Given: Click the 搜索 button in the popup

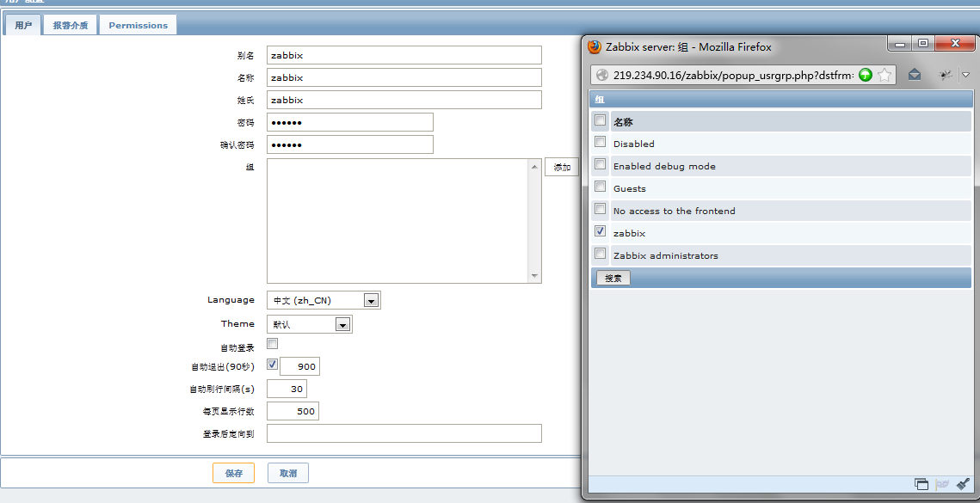Looking at the screenshot, I should 613,278.
